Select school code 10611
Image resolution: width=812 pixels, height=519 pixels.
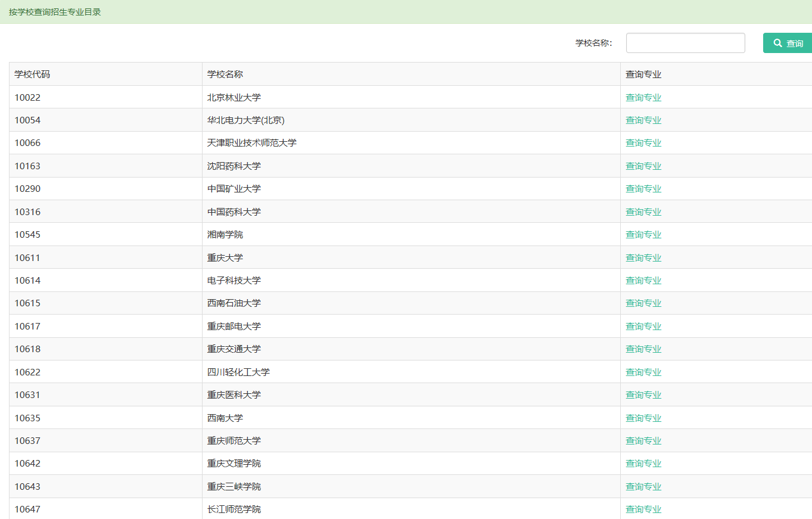coord(27,257)
